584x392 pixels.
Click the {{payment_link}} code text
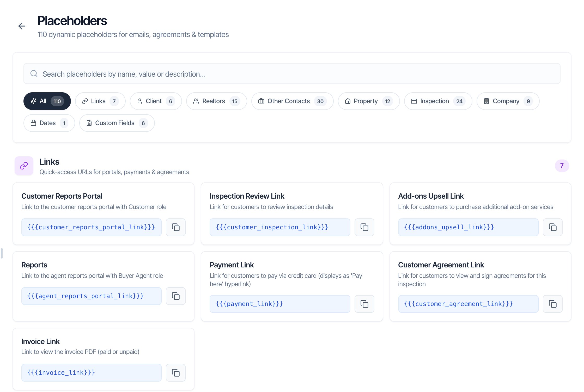(249, 304)
